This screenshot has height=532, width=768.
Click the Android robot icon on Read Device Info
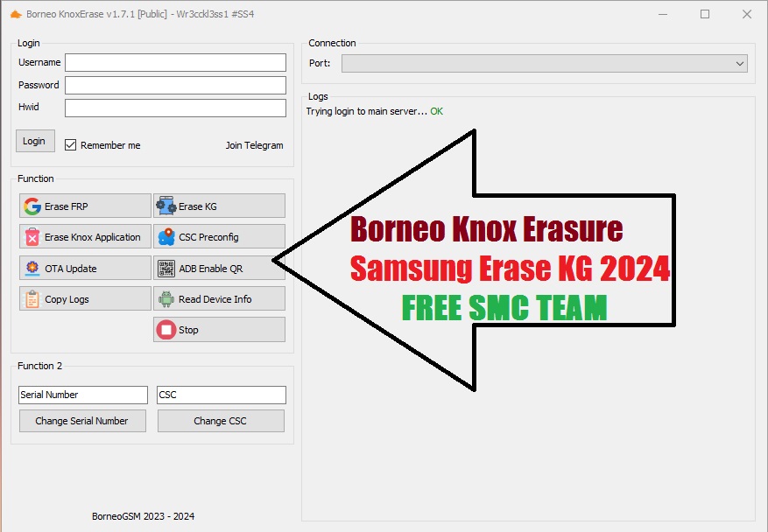[166, 299]
